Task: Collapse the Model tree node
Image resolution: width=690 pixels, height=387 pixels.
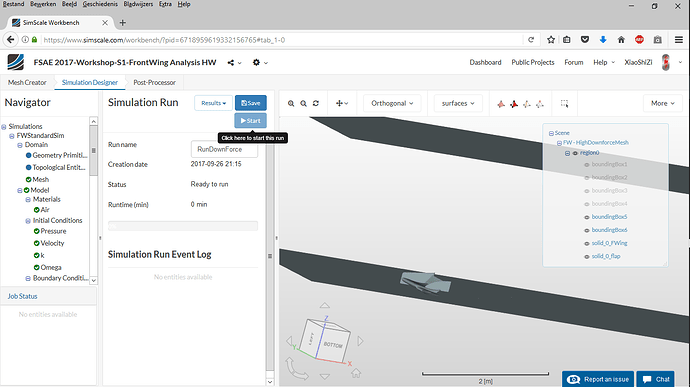Action: (20, 190)
